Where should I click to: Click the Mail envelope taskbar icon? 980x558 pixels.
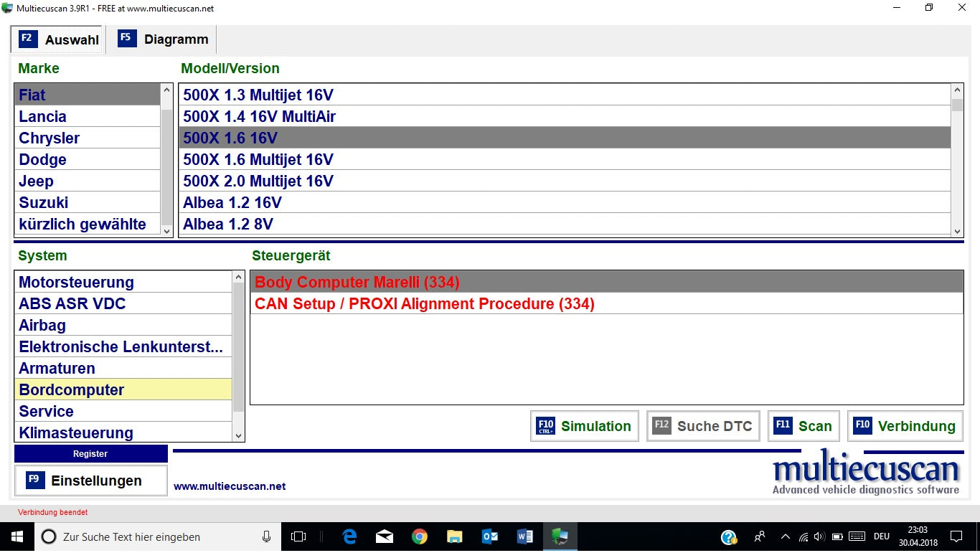click(385, 536)
